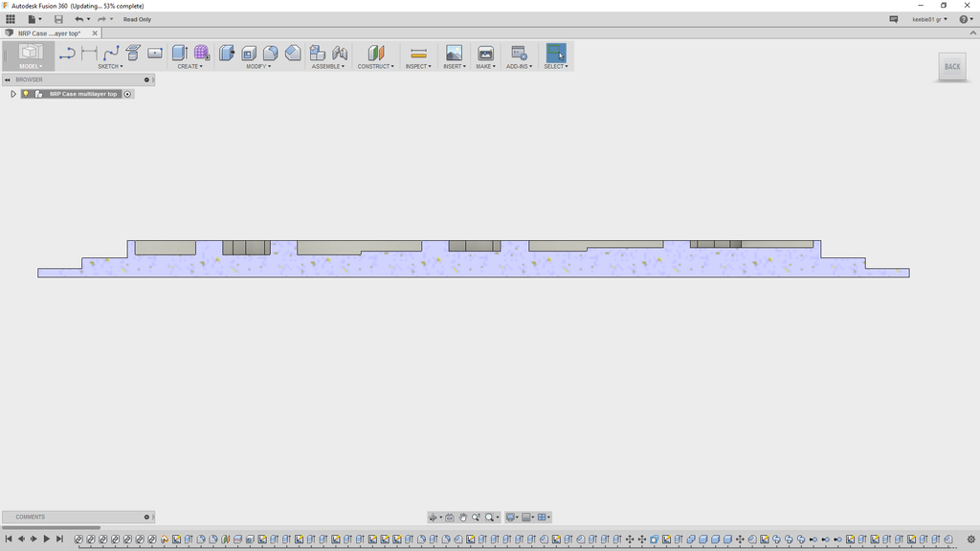The height and width of the screenshot is (551, 980).
Task: Switch to the NRP Case document tab
Action: (50, 33)
